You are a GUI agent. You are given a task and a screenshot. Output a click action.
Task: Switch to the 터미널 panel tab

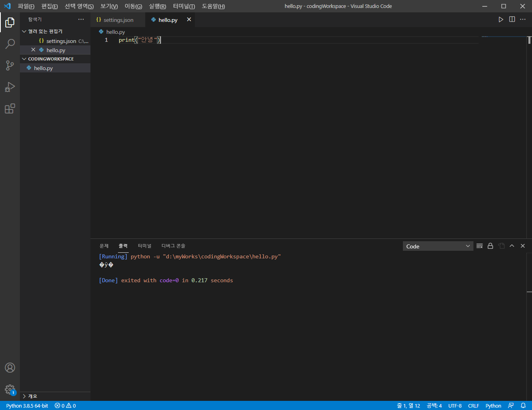tap(145, 246)
